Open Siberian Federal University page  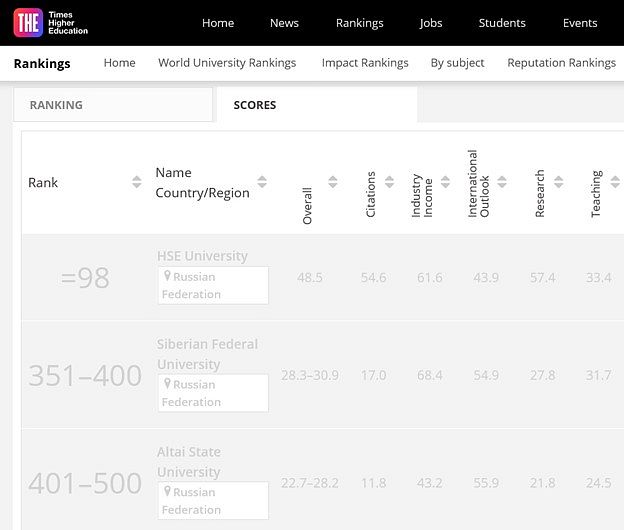[207, 354]
